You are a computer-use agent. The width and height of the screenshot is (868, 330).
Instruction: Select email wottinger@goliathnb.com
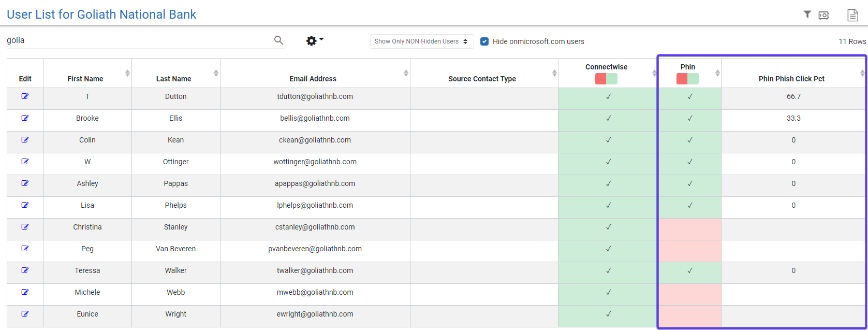(315, 162)
